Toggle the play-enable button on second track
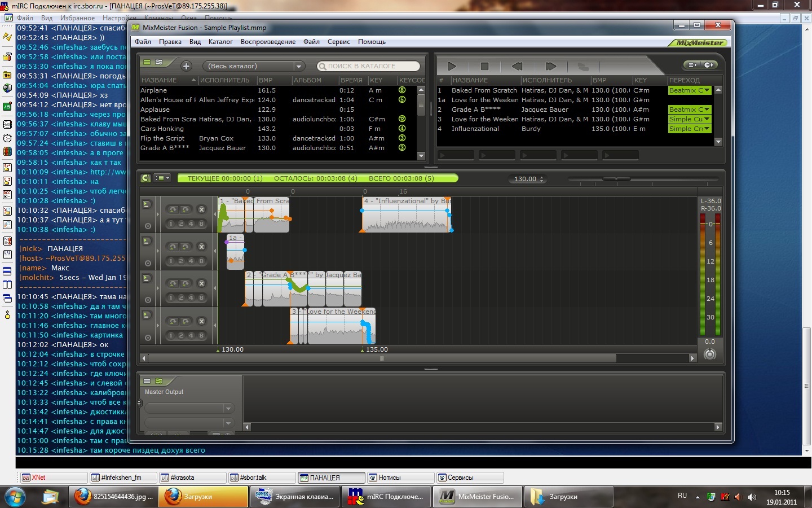 click(x=146, y=241)
